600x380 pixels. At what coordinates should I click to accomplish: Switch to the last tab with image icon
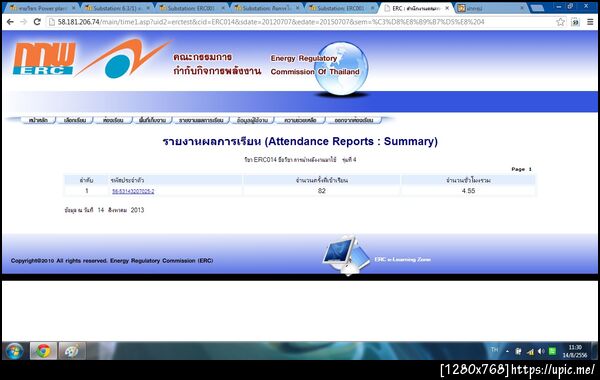[x=492, y=8]
